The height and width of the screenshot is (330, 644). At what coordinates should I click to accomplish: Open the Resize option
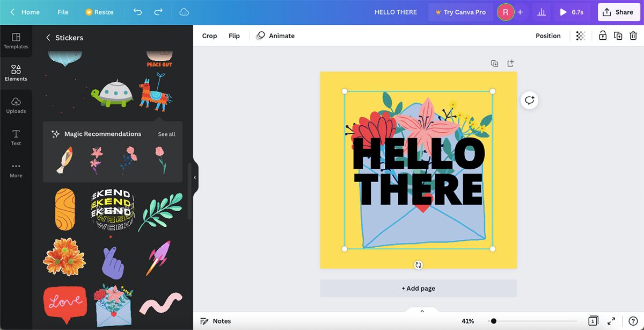[x=99, y=12]
